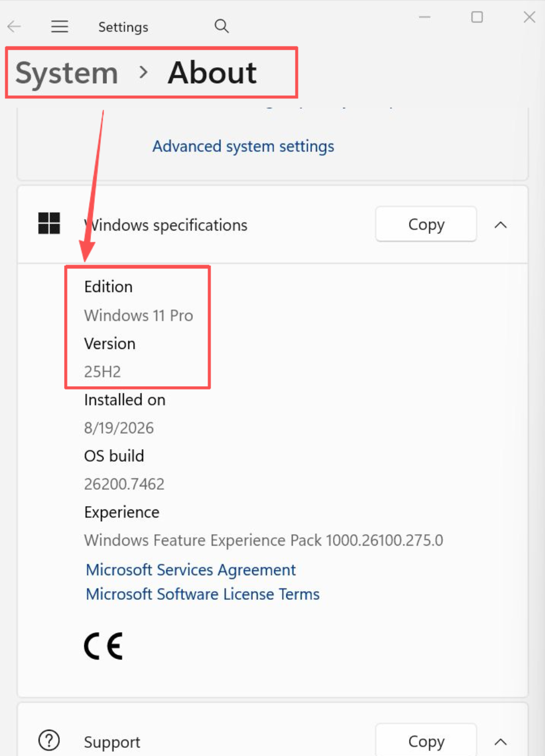The height and width of the screenshot is (756, 545).
Task: Select the installed date 8/19/2026
Action: click(x=119, y=428)
